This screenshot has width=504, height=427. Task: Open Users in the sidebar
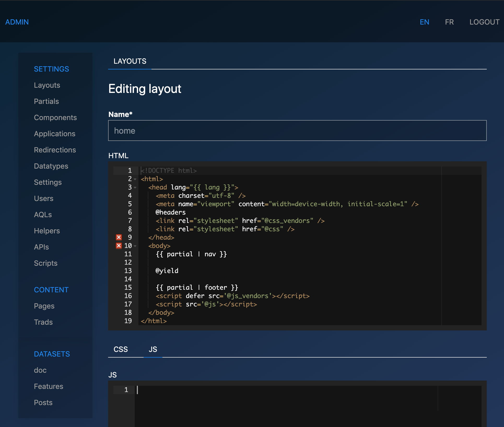pos(44,198)
